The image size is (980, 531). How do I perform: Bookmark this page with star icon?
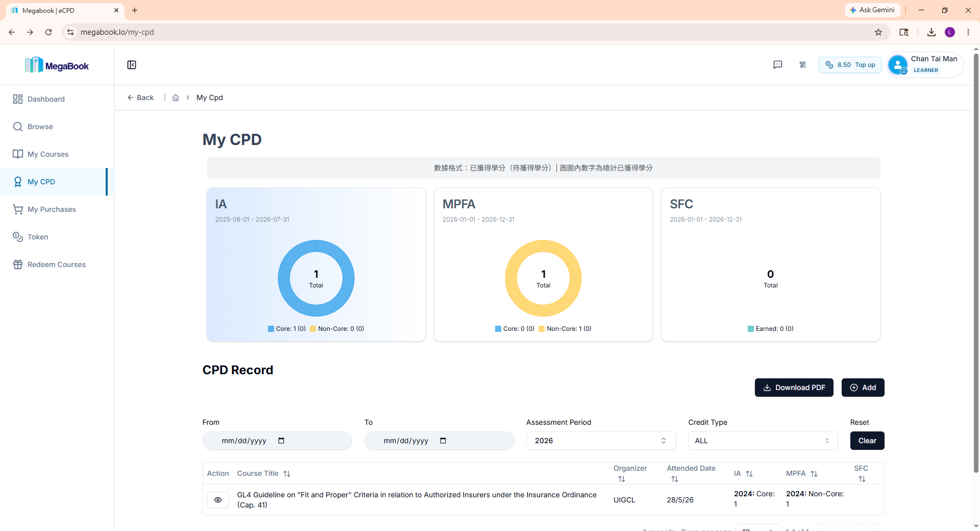878,32
